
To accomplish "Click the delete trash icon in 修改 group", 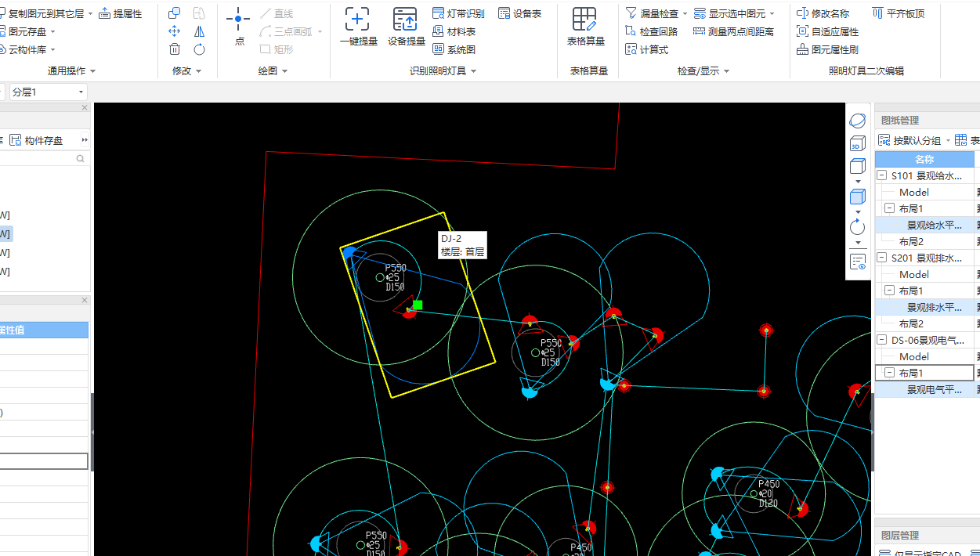I will [x=175, y=49].
